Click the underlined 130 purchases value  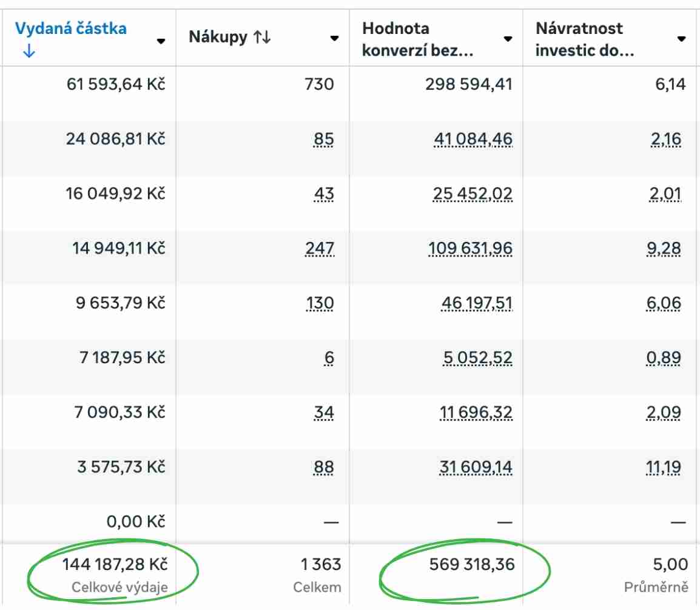320,303
